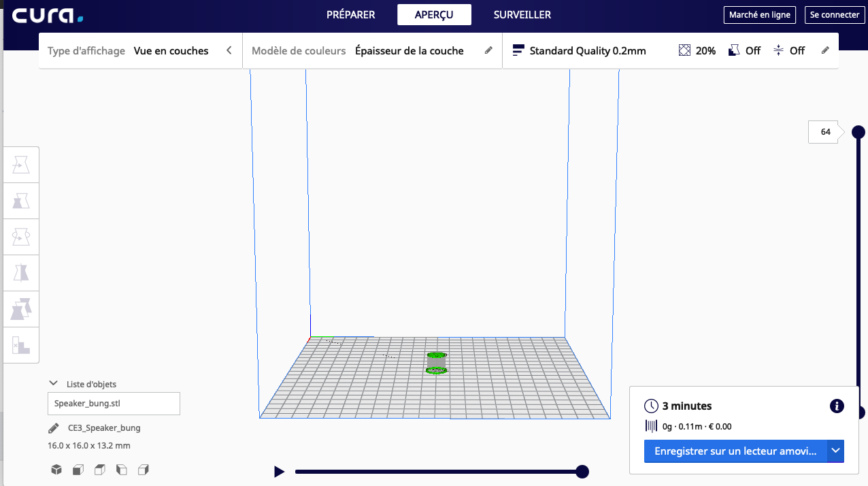Open print settings with the right pencil icon
Viewport: 868px width, 486px height.
click(x=825, y=50)
